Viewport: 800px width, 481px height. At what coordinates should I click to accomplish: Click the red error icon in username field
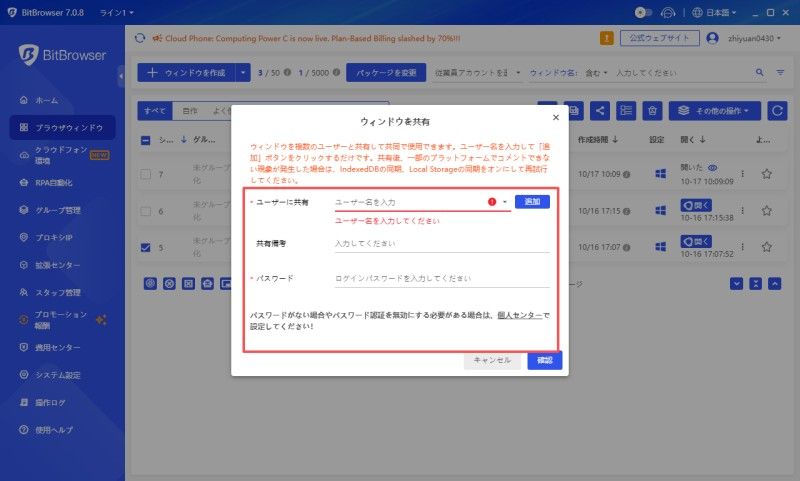tap(492, 202)
